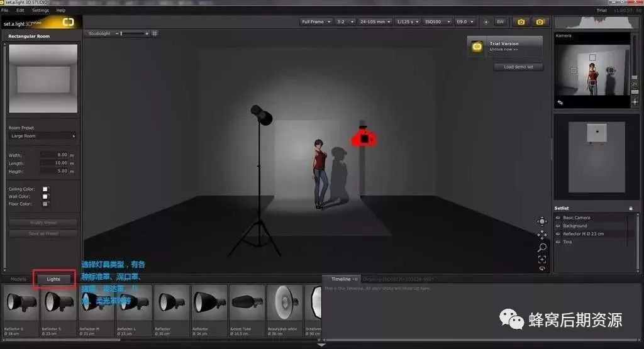Click the second yellow camera render icon

[x=540, y=22]
